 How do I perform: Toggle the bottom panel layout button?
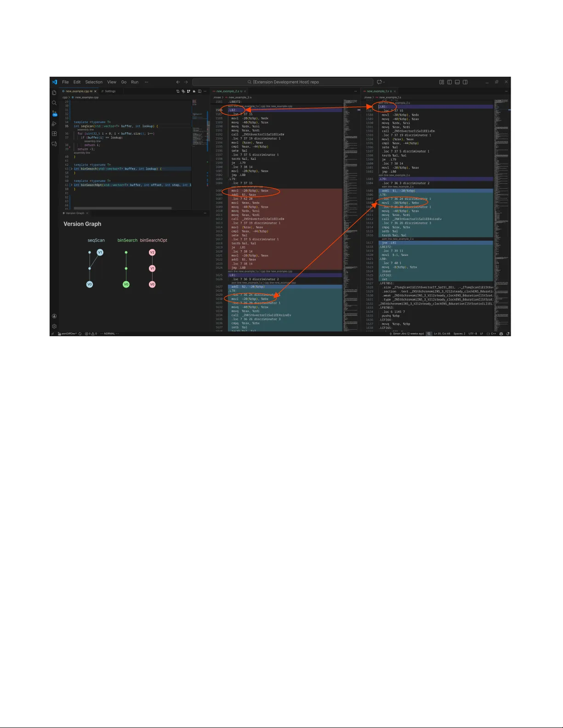pyautogui.click(x=457, y=82)
